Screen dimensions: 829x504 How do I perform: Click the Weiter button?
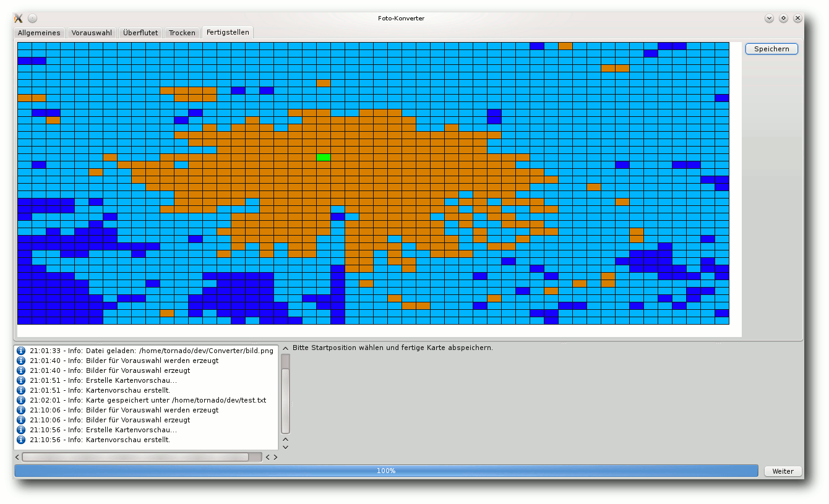tap(783, 471)
